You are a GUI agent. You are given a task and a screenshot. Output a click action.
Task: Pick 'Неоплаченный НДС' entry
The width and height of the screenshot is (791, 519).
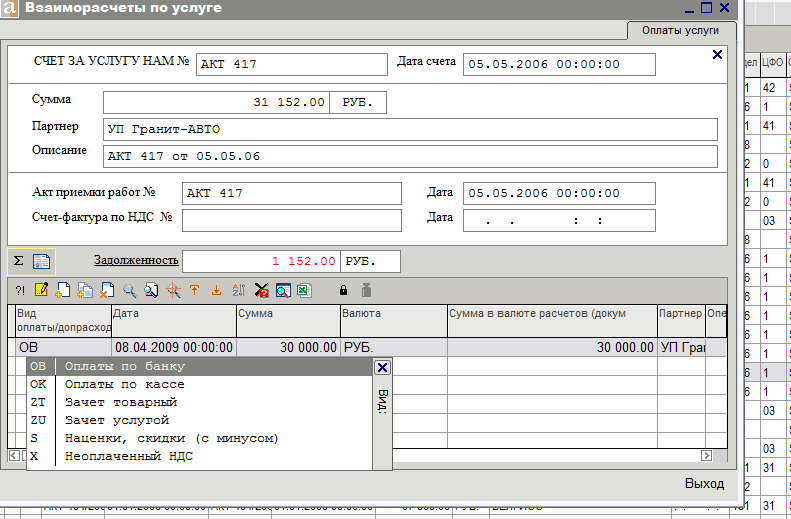199,456
